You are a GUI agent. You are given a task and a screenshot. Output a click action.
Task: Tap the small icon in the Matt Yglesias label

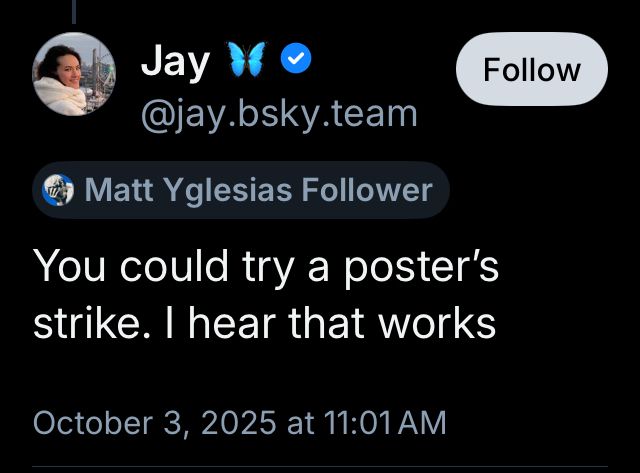pos(60,190)
